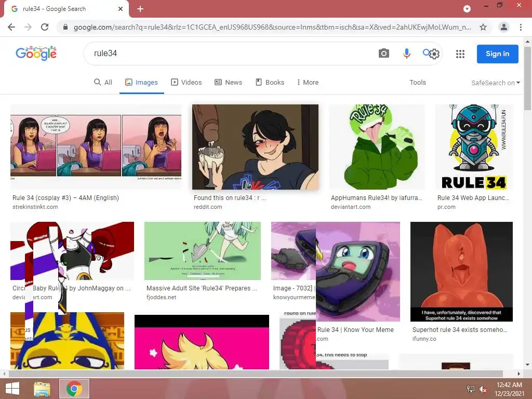Open the Chrome profile avatar
The height and width of the screenshot is (399, 532).
[504, 27]
